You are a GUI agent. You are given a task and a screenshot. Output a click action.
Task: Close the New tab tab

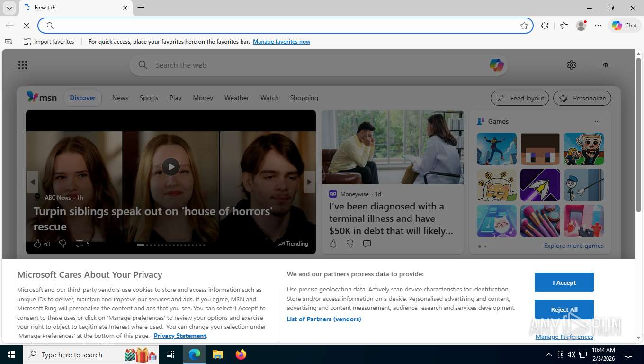(x=125, y=8)
